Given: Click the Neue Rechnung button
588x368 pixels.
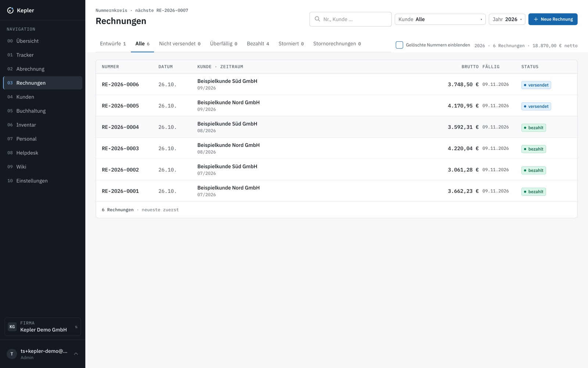Looking at the screenshot, I should tap(553, 19).
